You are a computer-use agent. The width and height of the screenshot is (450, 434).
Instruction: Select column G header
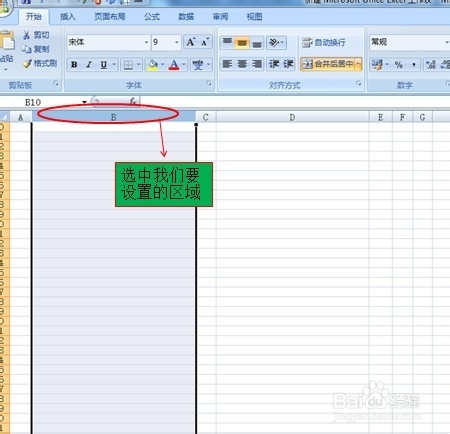point(422,117)
